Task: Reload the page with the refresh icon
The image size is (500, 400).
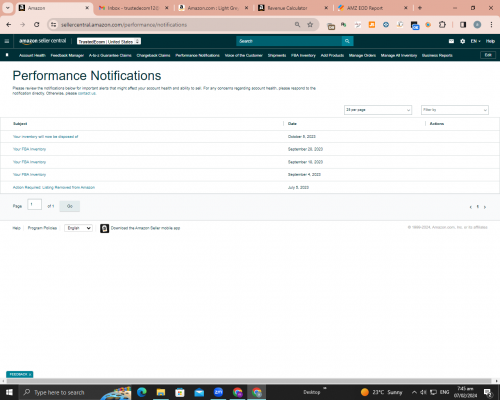Action: pyautogui.click(x=37, y=25)
